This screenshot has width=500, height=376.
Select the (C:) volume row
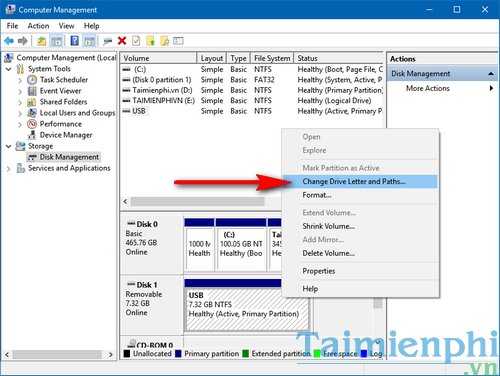pyautogui.click(x=252, y=69)
